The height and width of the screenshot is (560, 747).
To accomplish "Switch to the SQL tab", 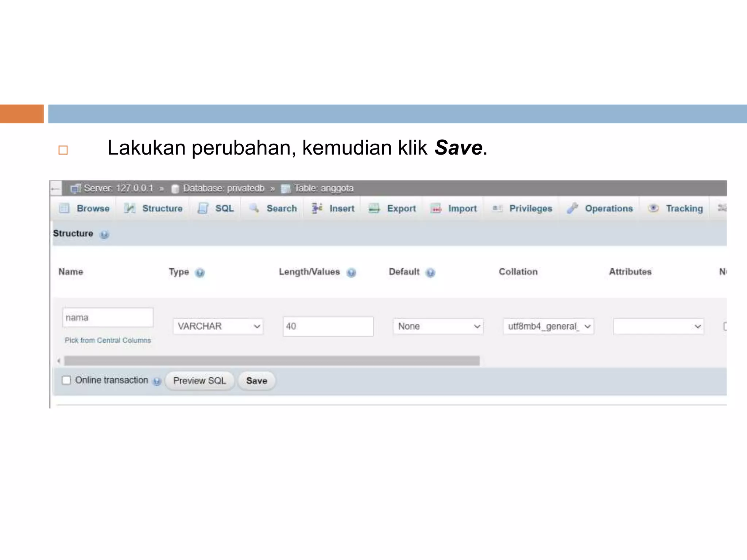I will [215, 209].
